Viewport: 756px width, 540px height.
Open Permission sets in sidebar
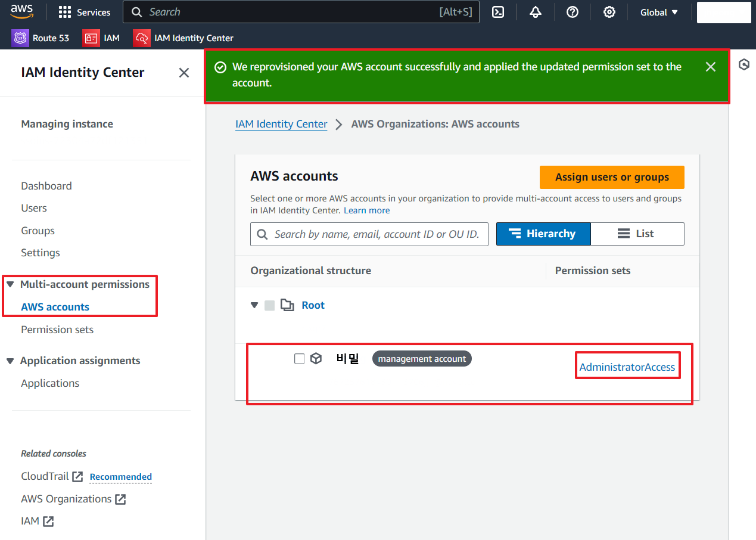point(57,330)
